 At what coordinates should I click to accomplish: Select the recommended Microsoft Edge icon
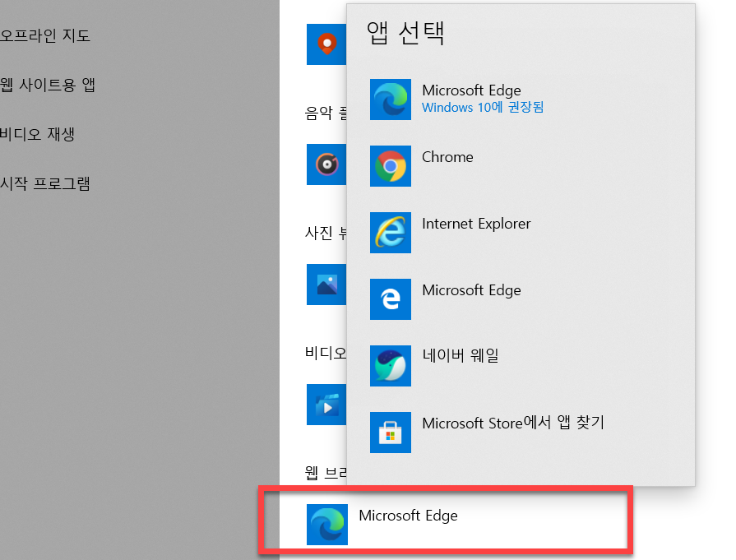(390, 100)
